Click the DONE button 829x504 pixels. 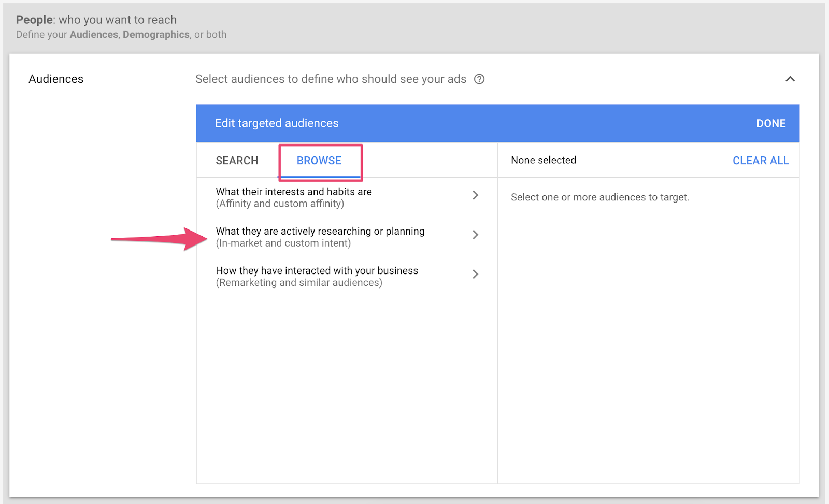[x=770, y=123]
